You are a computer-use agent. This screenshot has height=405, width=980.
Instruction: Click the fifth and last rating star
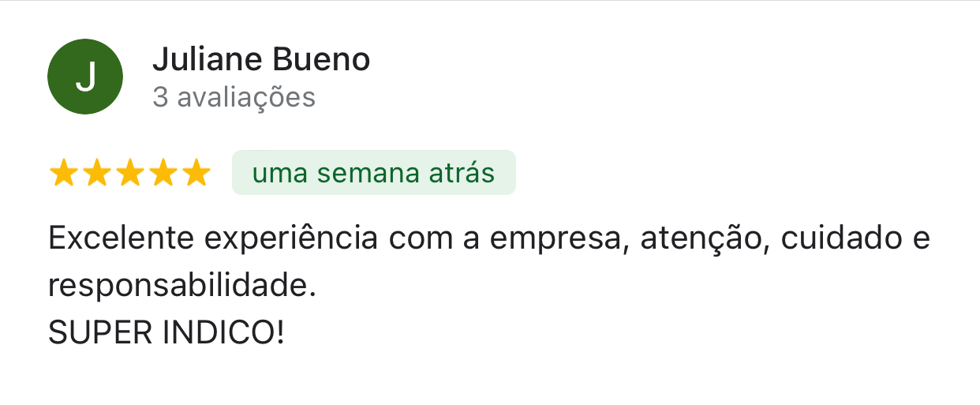pos(195,173)
